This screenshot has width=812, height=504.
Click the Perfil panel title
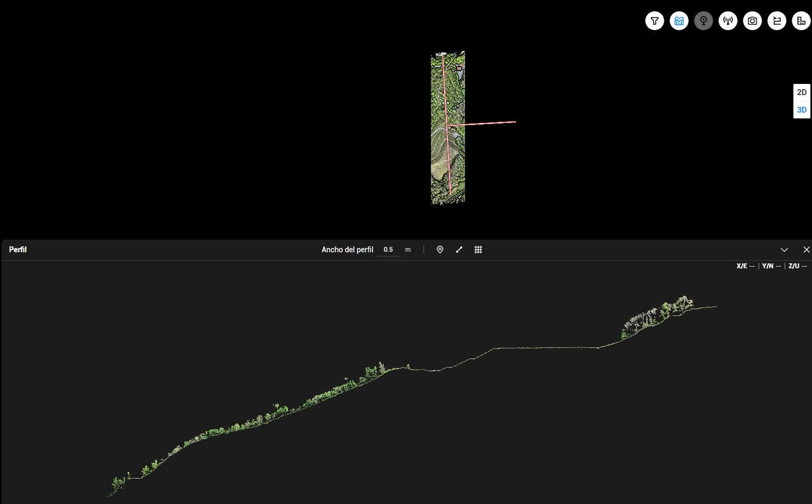point(18,250)
